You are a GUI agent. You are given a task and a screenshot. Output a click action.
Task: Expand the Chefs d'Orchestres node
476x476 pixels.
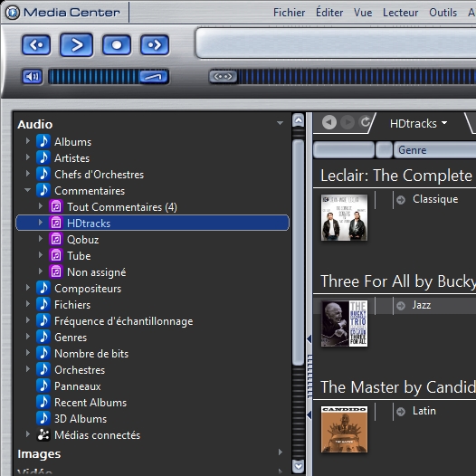[28, 174]
